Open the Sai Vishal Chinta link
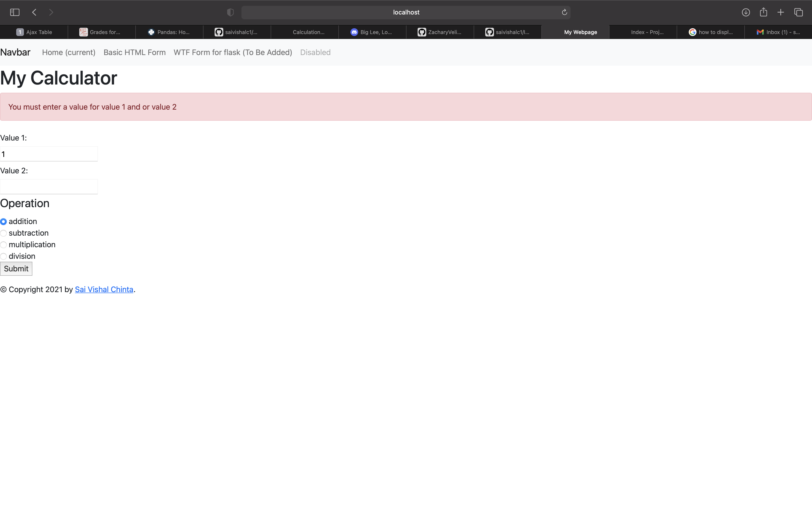This screenshot has height=507, width=812. coord(104,289)
